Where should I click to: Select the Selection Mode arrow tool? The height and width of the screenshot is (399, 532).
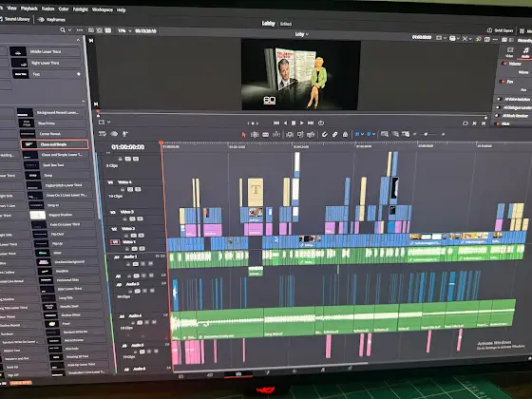243,134
